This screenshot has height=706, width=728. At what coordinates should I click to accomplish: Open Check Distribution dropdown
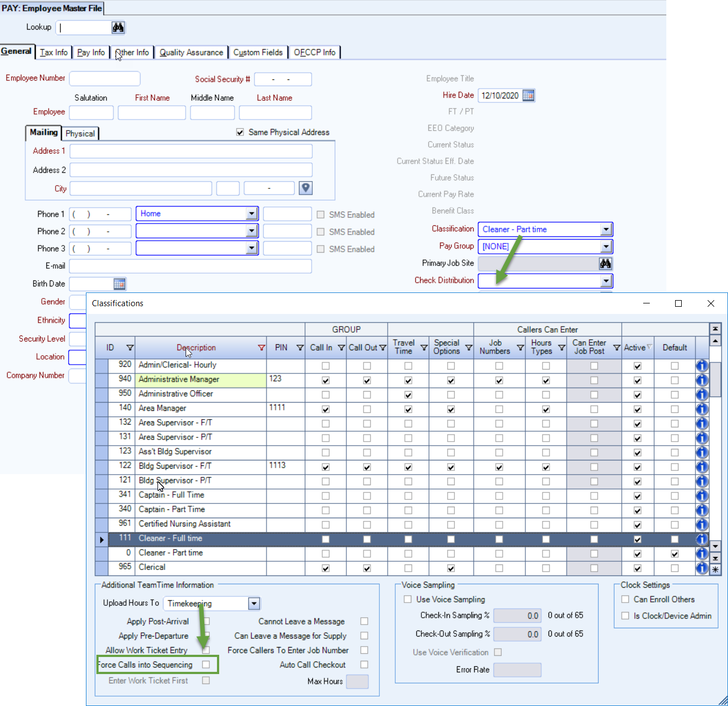pyautogui.click(x=606, y=281)
